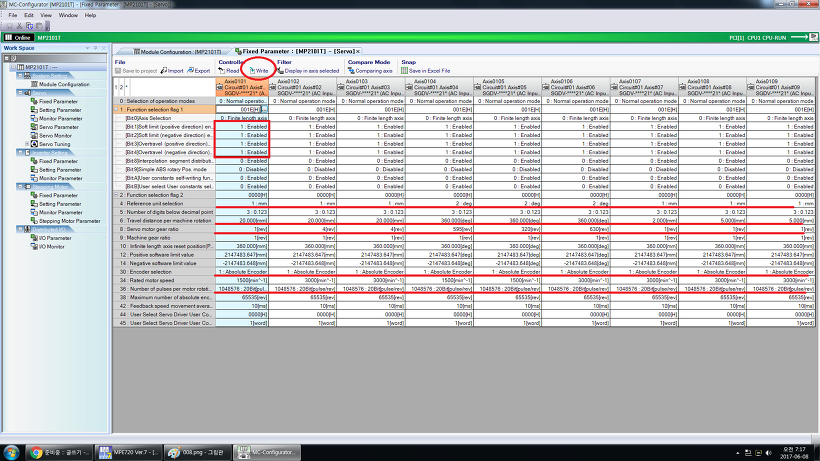Open the Chrome taskbar item
Viewport: 820px width, 461px height.
(x=59, y=452)
